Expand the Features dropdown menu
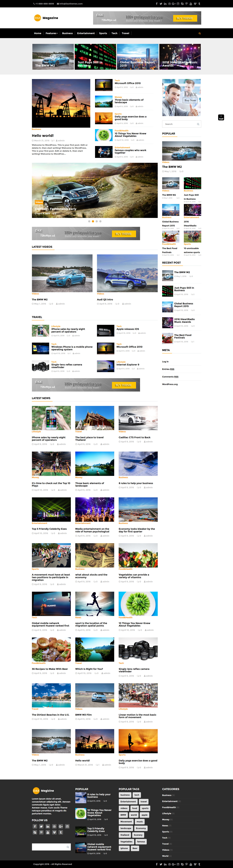Viewport: 233px width, 868px height. [x=52, y=33]
